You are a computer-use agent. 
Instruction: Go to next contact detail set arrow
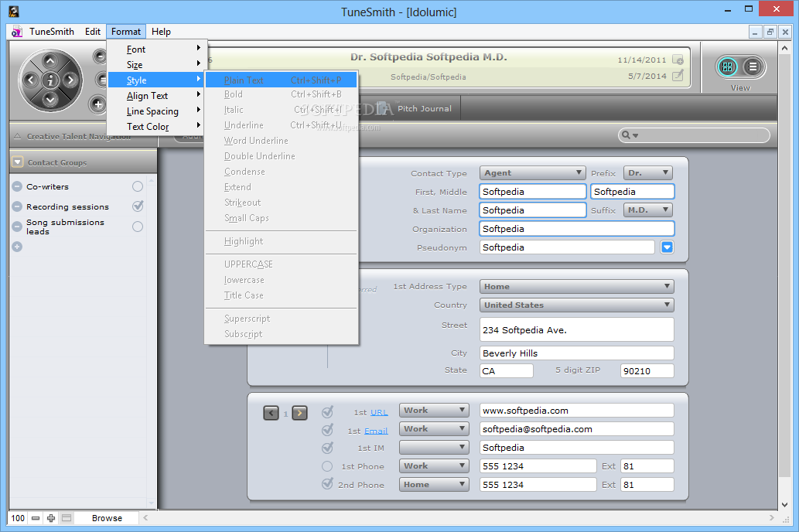(299, 413)
